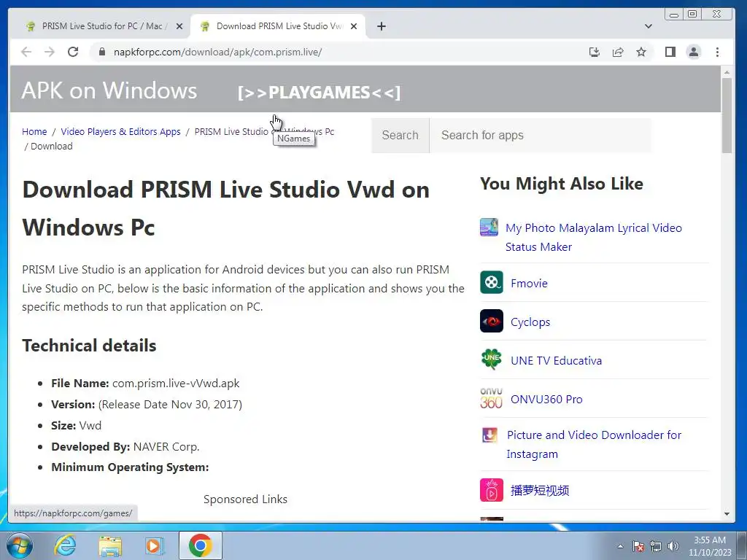Open the site information lock icon
The height and width of the screenshot is (560, 747).
(x=101, y=52)
